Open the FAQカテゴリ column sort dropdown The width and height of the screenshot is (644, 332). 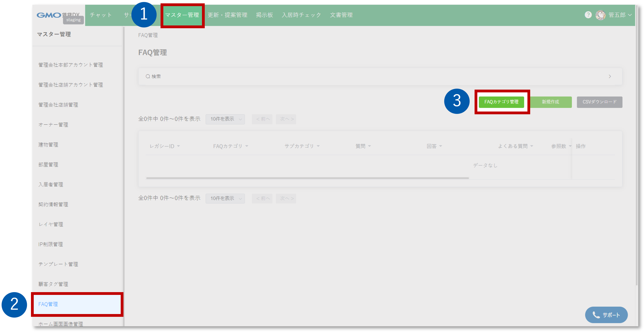coord(247,146)
